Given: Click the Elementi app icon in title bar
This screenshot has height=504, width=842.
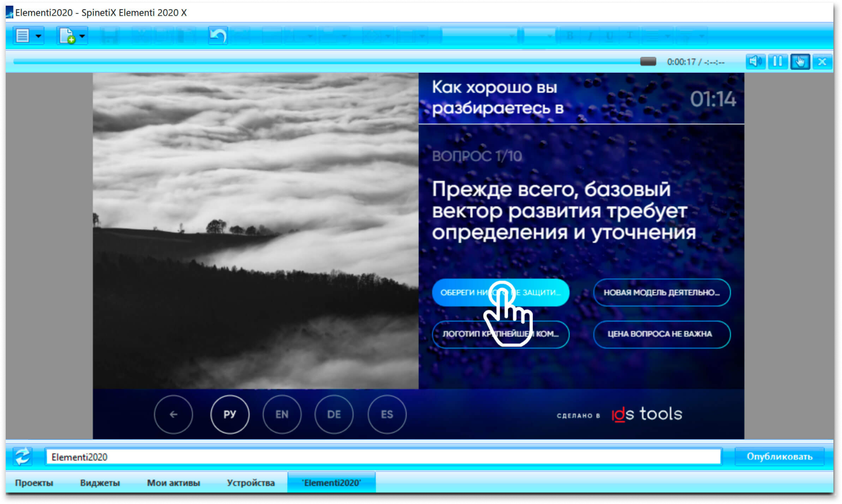Looking at the screenshot, I should pos(9,12).
